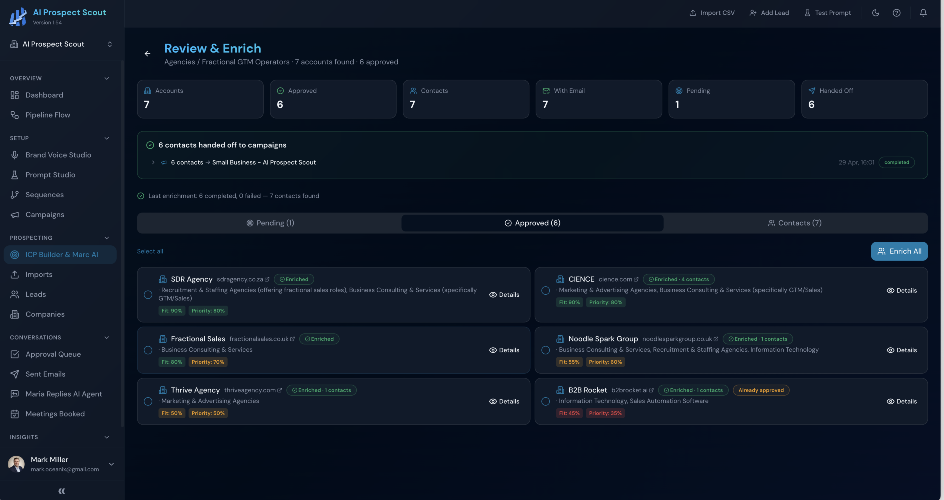The image size is (944, 500).
Task: Switch to Pending (1) tab
Action: [270, 223]
